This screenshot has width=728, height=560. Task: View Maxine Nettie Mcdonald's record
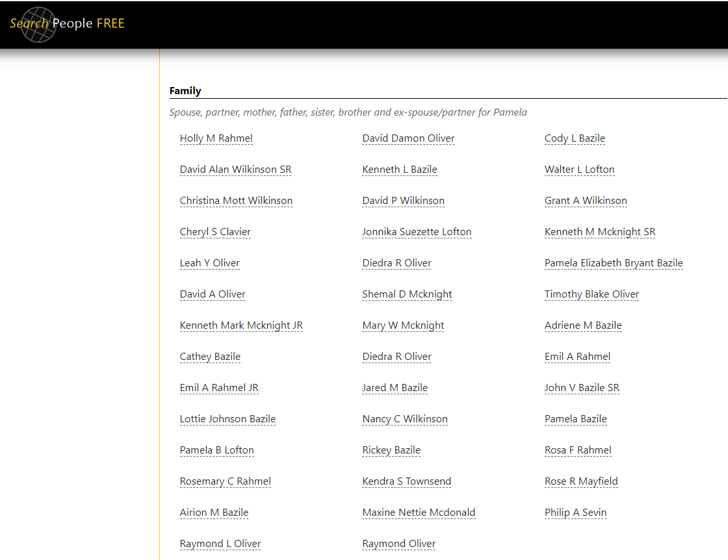[x=419, y=513]
